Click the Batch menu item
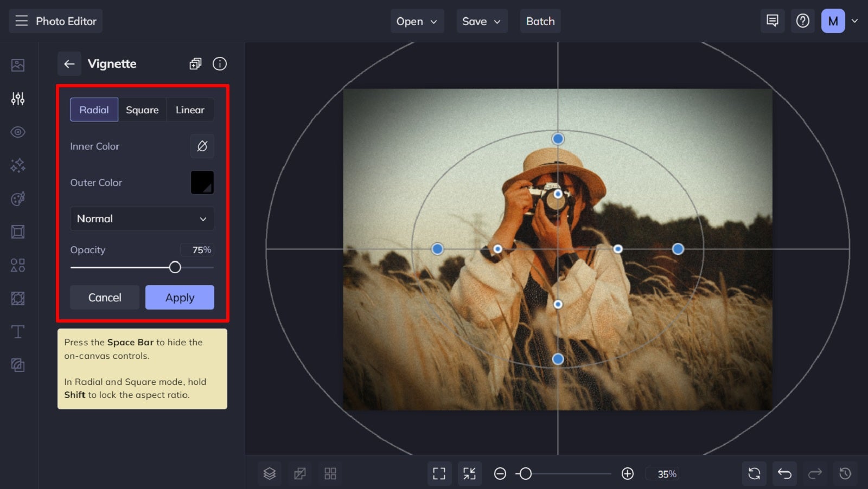Image resolution: width=868 pixels, height=489 pixels. tap(540, 21)
